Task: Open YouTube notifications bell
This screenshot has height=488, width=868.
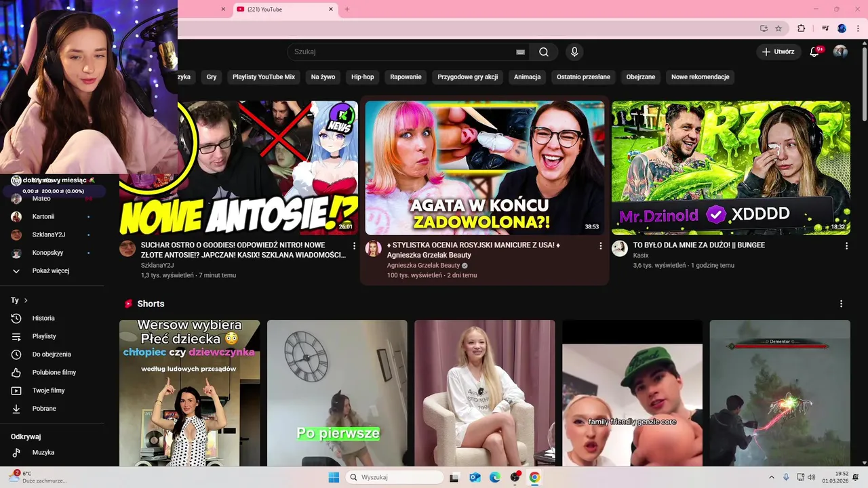Action: tap(815, 52)
